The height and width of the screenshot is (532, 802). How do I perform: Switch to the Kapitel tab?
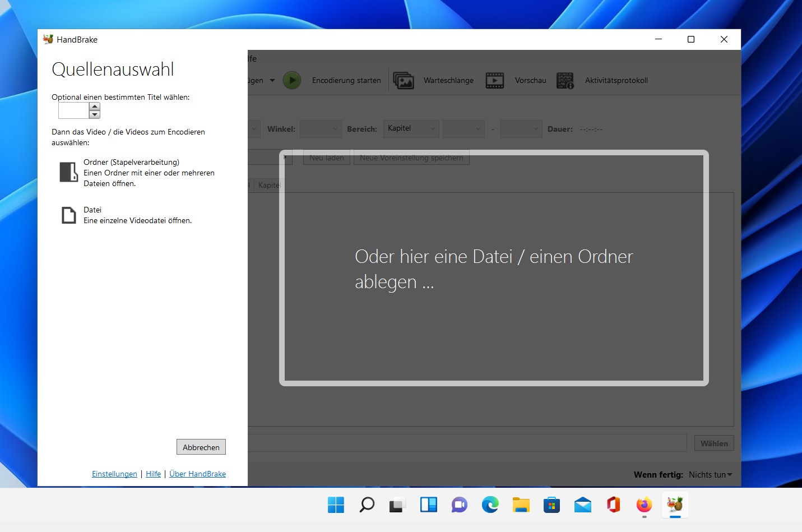pyautogui.click(x=269, y=185)
